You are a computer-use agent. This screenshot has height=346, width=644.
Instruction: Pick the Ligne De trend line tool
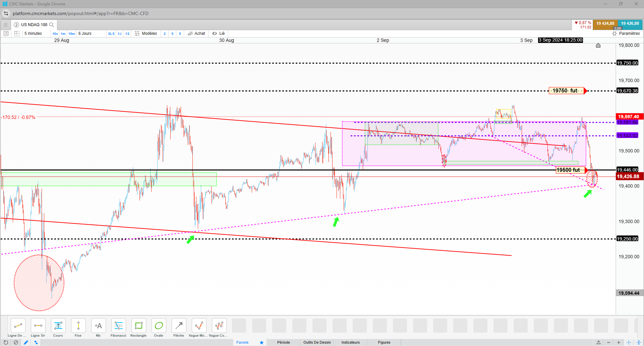click(18, 328)
